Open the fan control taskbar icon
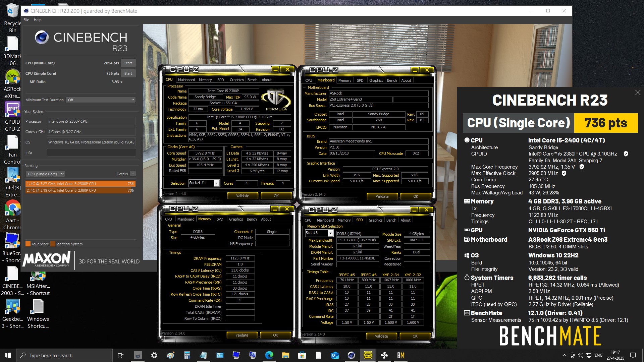 384,355
